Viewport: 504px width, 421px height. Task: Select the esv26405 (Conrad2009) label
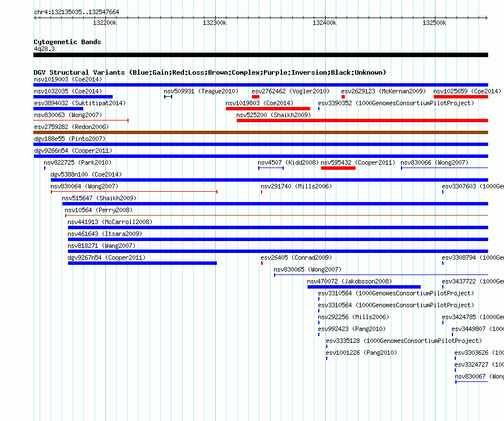tap(296, 257)
